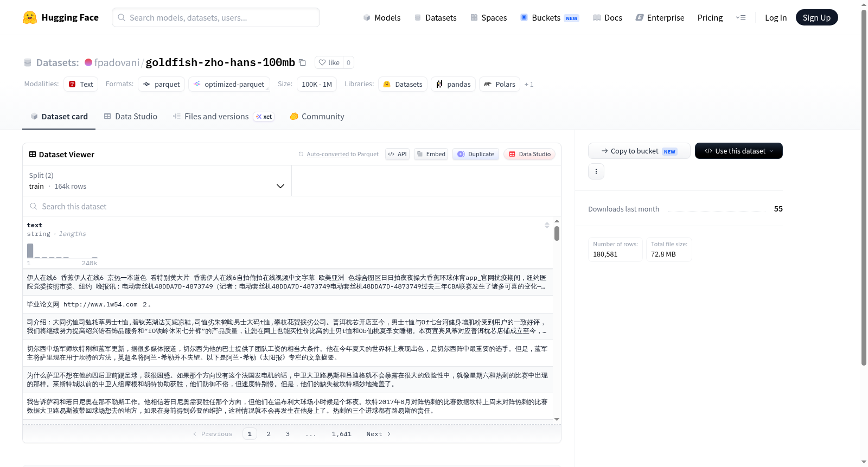Click the Embed button

coord(431,154)
